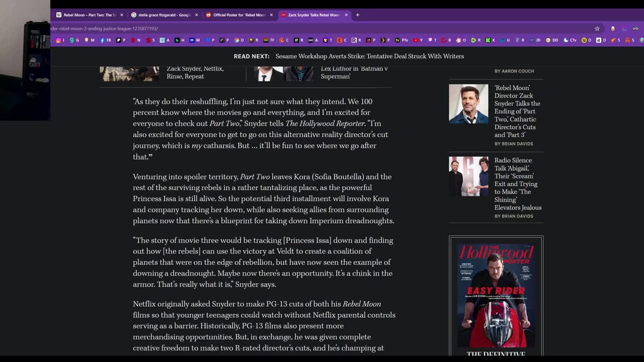
Task: Open the Netflix bookmark labeled N
Action: click(x=136, y=40)
